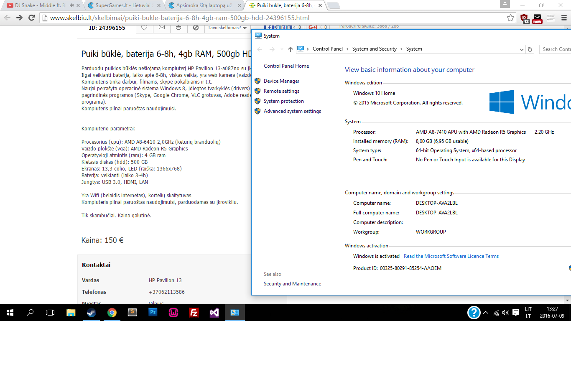The height and width of the screenshot is (392, 571).
Task: Switch to Google Chrome on taskbar
Action: pos(112,313)
